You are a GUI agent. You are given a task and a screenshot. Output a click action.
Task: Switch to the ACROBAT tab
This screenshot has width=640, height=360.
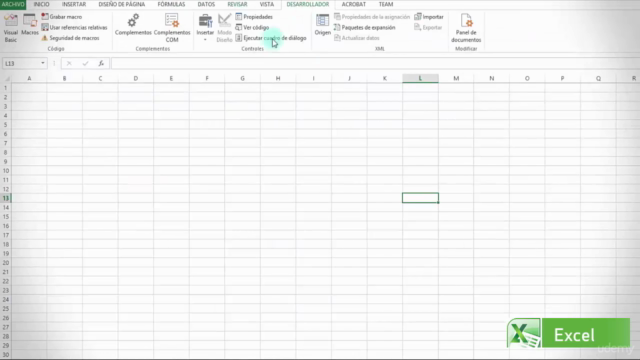pyautogui.click(x=353, y=4)
